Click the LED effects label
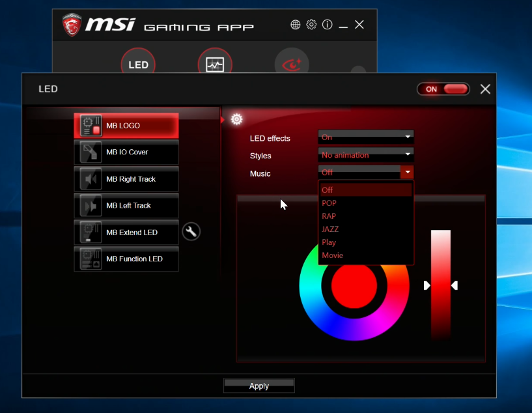532x413 pixels. [x=270, y=139]
